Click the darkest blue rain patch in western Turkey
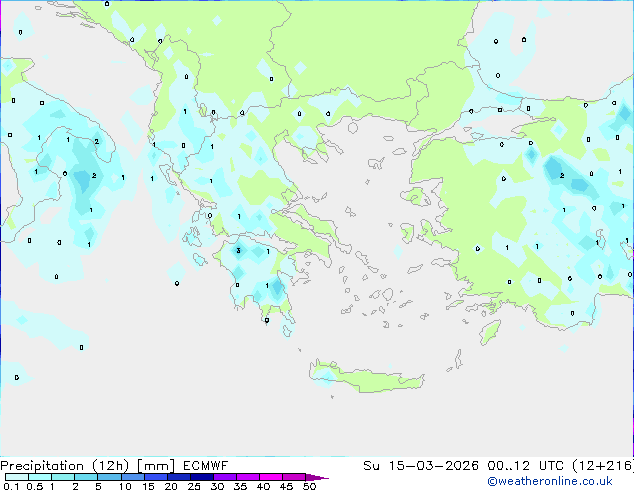Image resolution: width=634 pixels, height=490 pixels. coord(553,172)
